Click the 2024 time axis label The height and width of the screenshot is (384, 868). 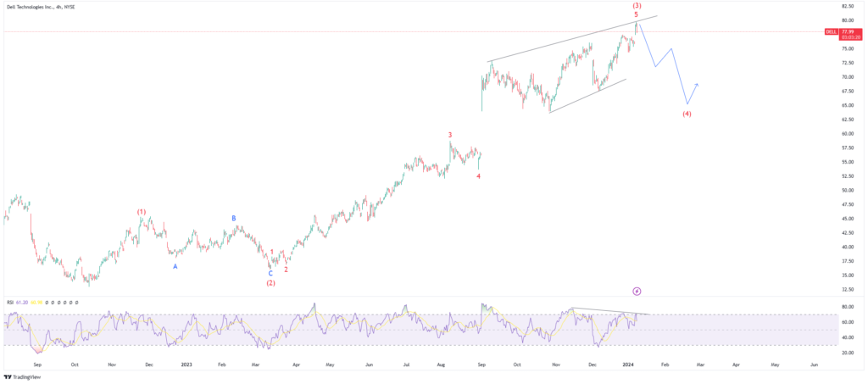pos(628,365)
